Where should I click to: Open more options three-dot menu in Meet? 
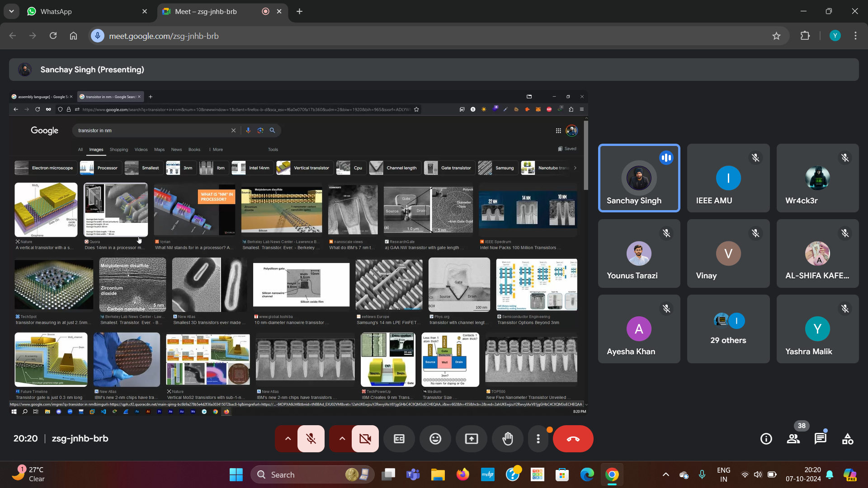(x=538, y=439)
